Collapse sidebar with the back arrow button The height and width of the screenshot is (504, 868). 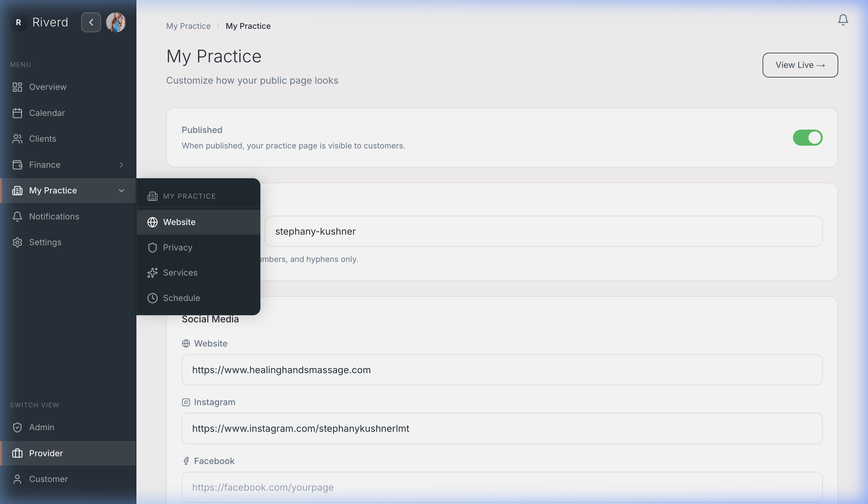91,22
